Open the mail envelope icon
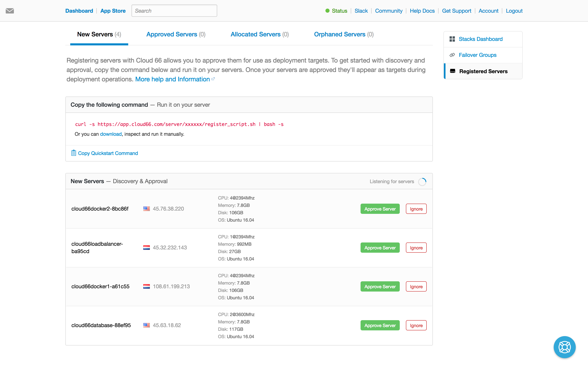The height and width of the screenshot is (368, 588). tap(10, 11)
